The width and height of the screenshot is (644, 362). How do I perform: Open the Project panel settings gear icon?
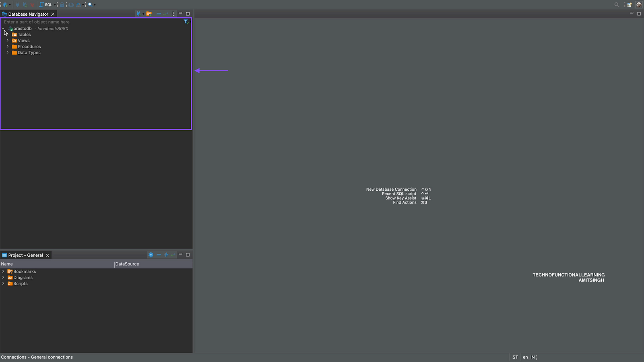[x=151, y=255]
